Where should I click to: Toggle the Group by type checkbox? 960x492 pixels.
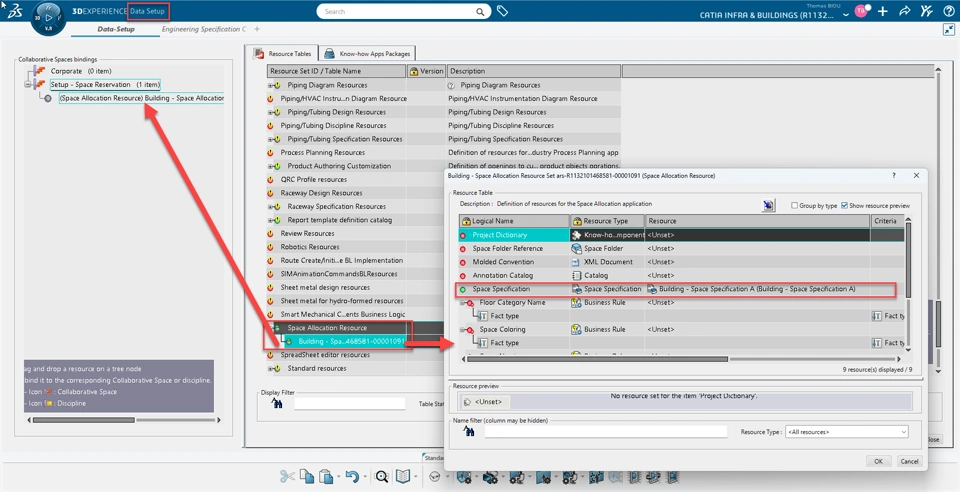coord(794,206)
